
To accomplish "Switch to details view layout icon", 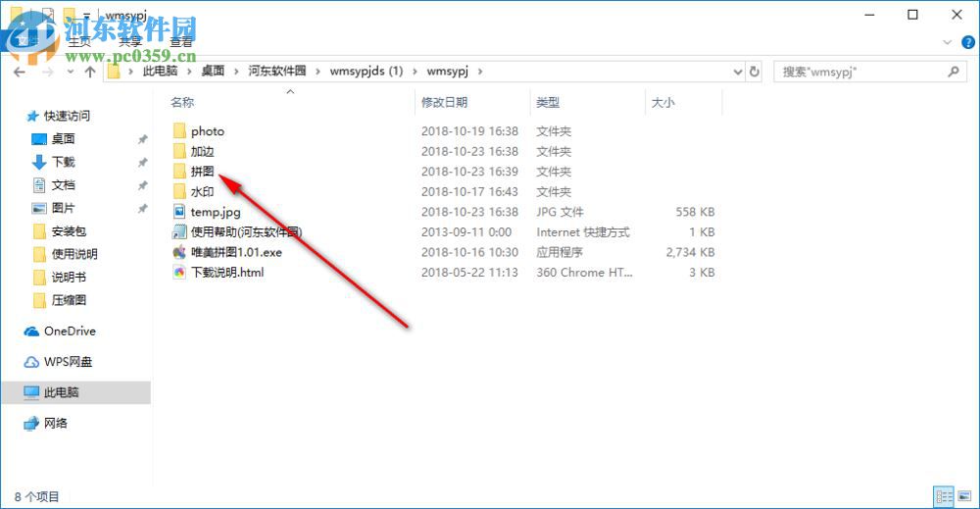I will coord(944,496).
